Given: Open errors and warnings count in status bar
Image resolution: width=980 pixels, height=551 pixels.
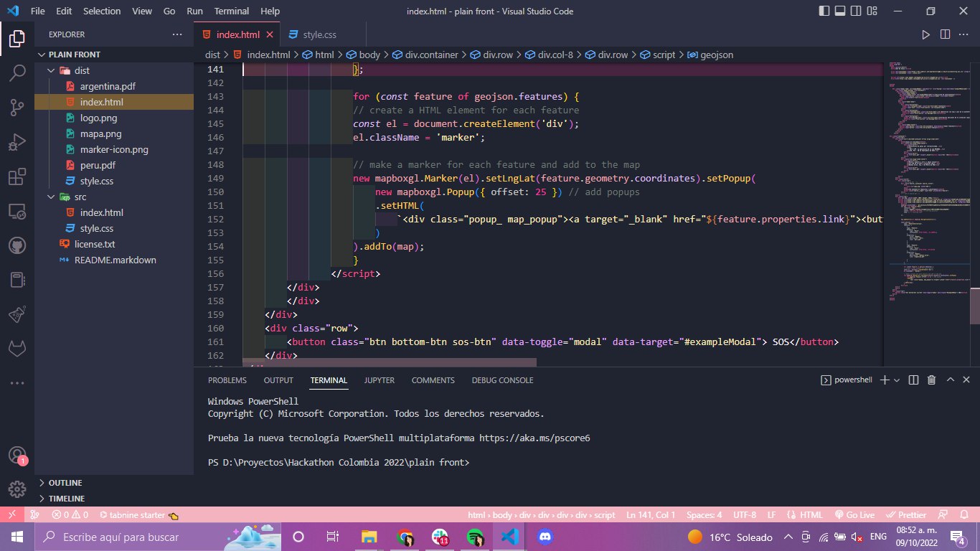Looking at the screenshot, I should click(69, 515).
